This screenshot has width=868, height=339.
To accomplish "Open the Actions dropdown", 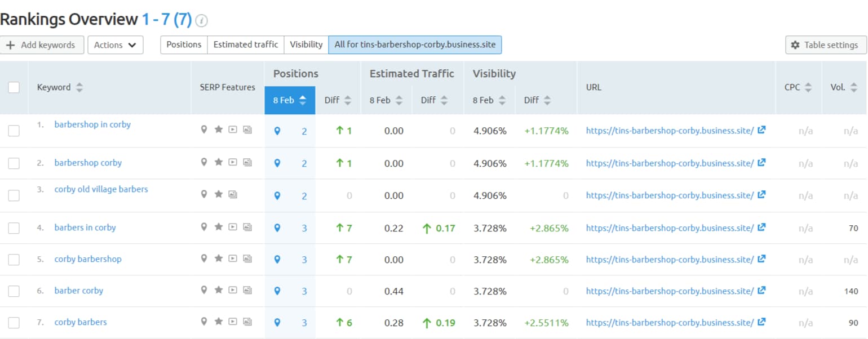I will pyautogui.click(x=116, y=44).
